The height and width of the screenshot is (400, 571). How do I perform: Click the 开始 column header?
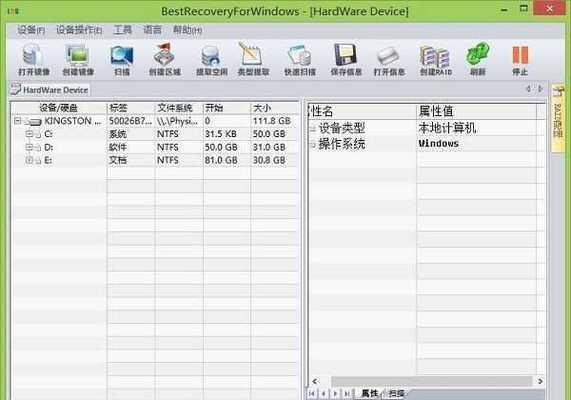[227, 108]
